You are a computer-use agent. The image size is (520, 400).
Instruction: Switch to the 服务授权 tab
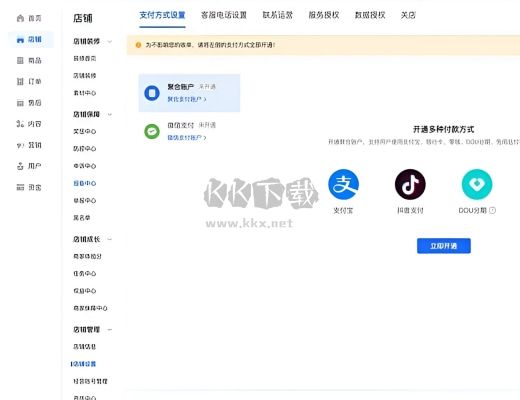324,15
